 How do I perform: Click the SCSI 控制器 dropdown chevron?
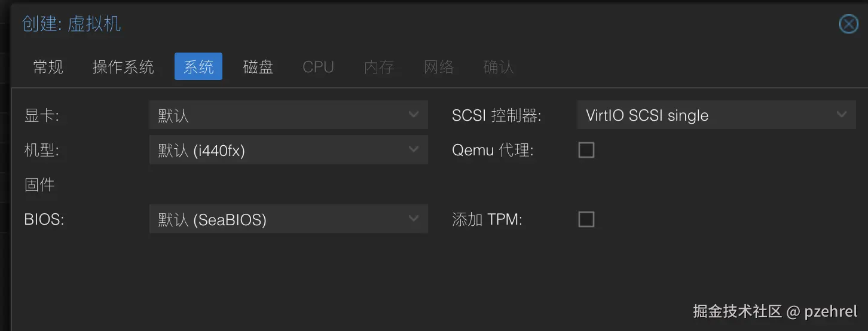click(842, 115)
